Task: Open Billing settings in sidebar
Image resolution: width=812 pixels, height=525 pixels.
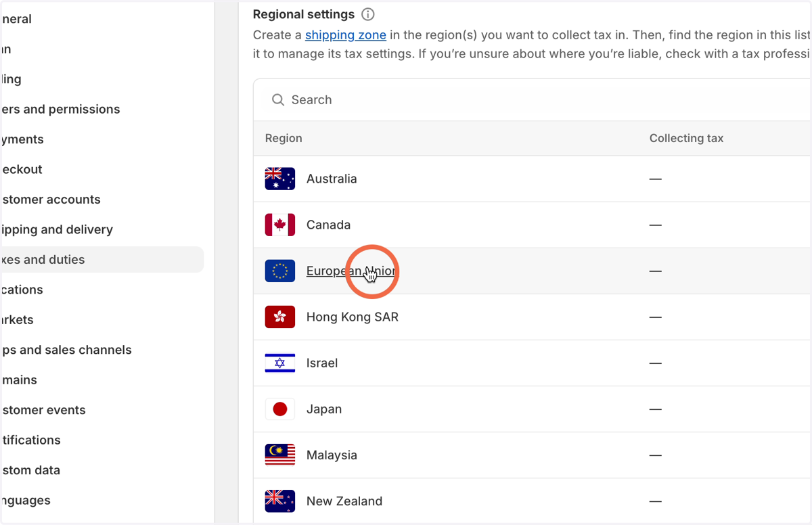Action: pos(11,79)
